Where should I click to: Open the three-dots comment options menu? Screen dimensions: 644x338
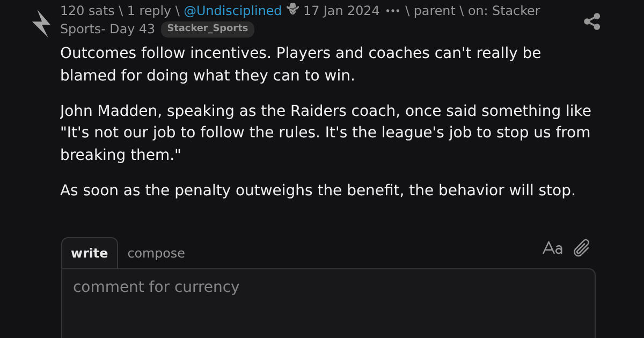click(393, 11)
